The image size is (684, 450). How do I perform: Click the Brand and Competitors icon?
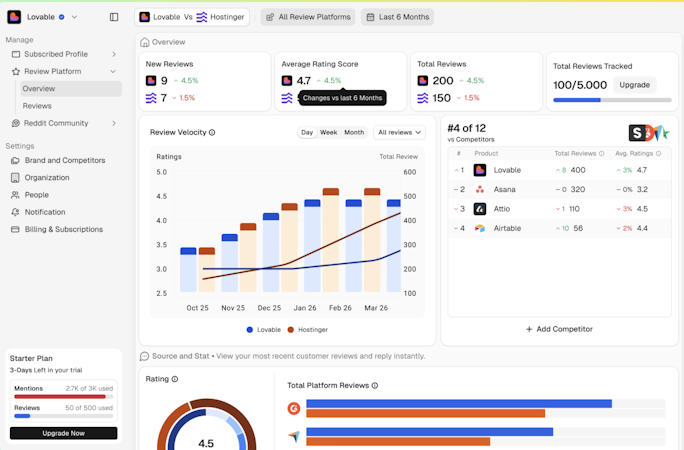tap(15, 160)
